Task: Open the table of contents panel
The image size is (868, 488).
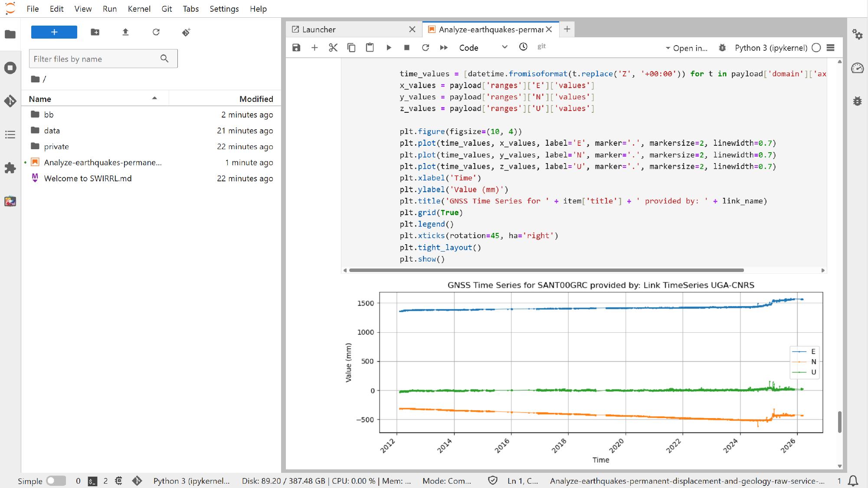Action: click(10, 135)
